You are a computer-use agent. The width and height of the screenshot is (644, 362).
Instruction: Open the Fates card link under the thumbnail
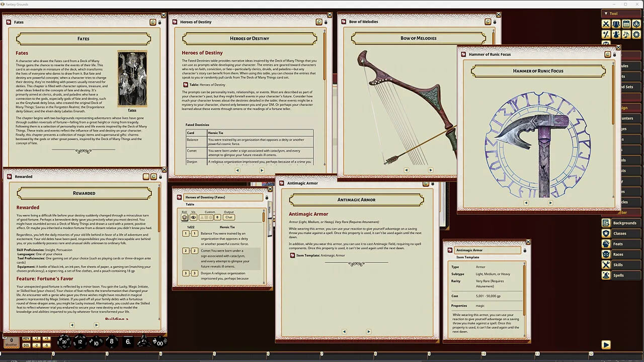(x=132, y=110)
